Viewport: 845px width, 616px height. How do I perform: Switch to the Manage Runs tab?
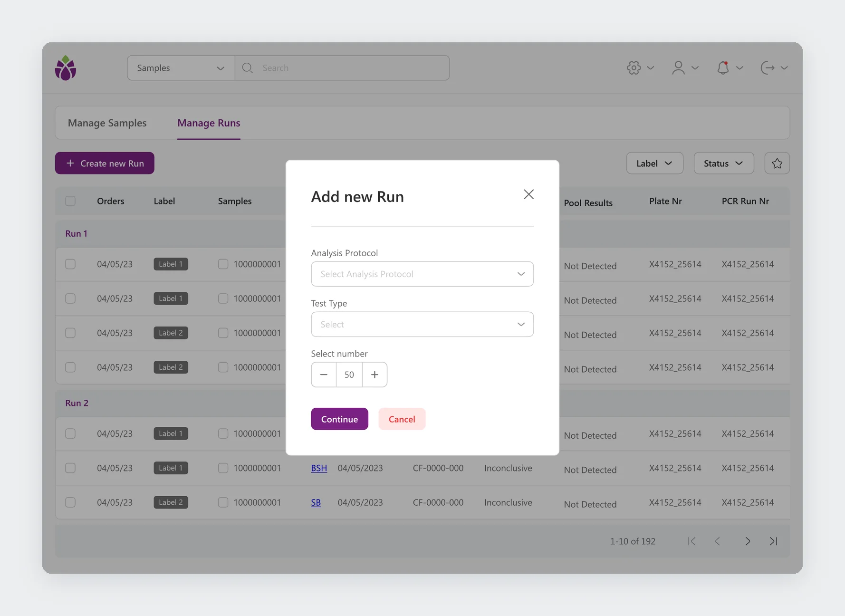(209, 123)
